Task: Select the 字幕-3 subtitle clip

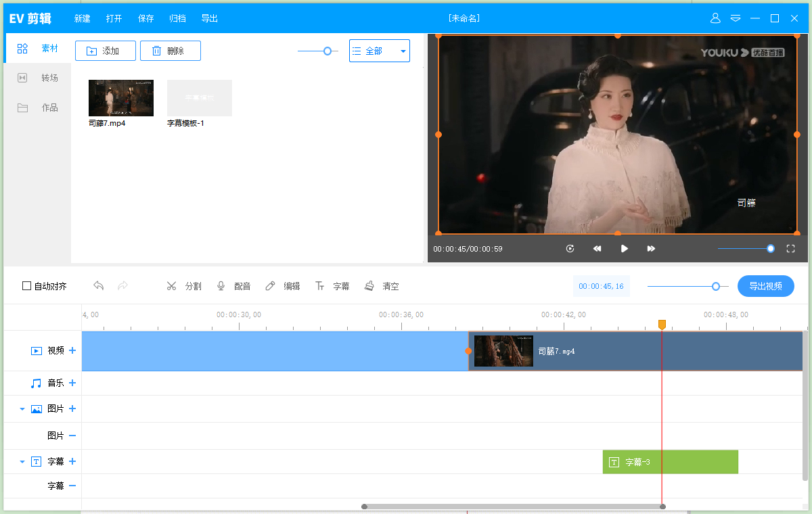Action: (x=670, y=462)
